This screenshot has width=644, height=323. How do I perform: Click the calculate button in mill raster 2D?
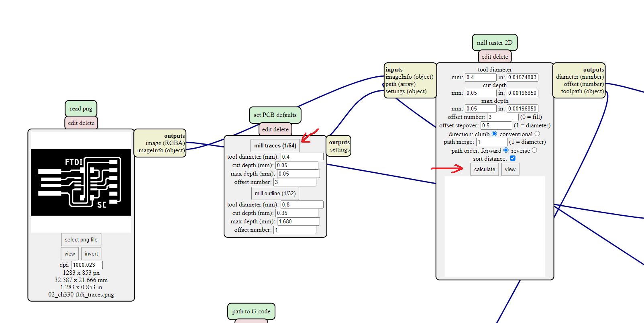click(485, 169)
